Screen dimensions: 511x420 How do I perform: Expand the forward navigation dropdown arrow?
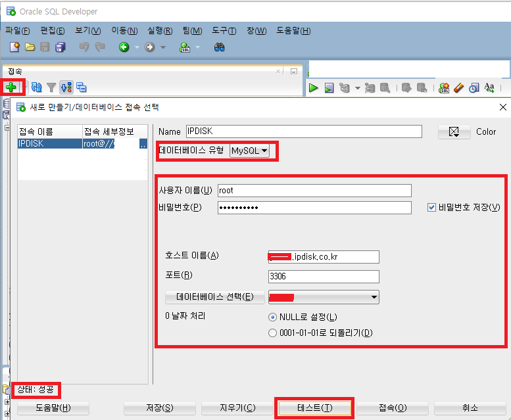tap(163, 47)
